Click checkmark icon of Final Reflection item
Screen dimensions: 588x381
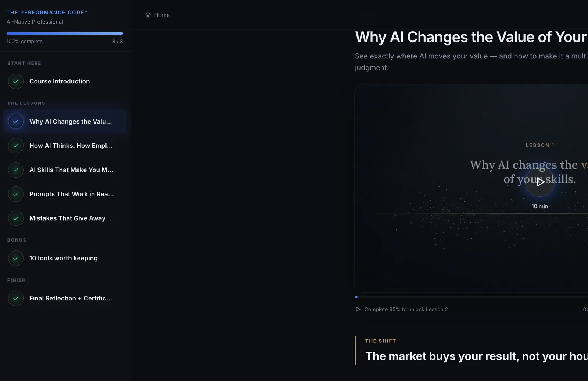click(16, 298)
